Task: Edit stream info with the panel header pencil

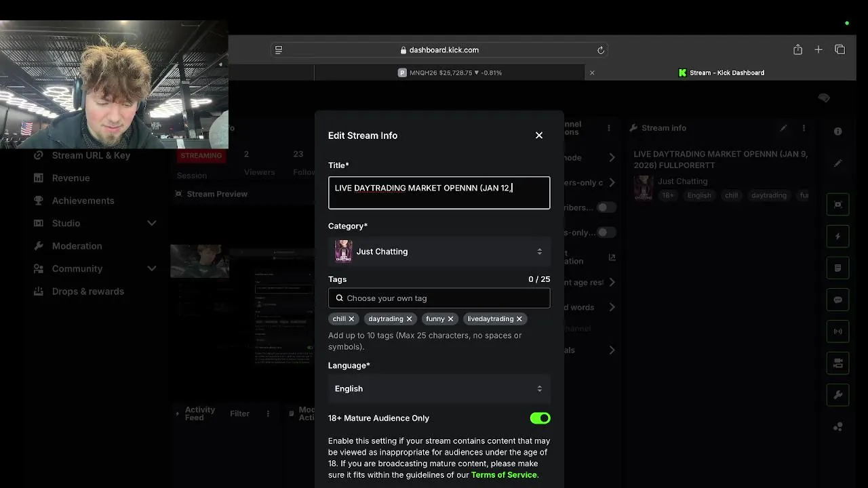Action: 783,128
